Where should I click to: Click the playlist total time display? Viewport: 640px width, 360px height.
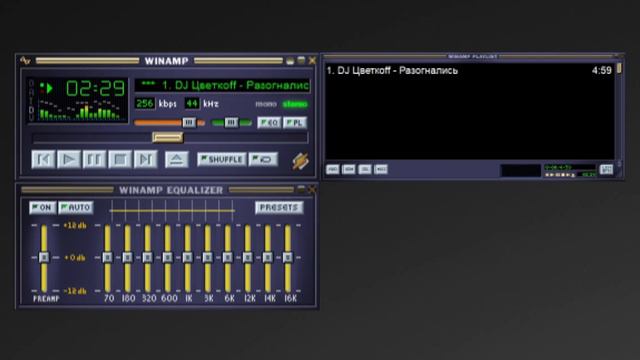(570, 167)
